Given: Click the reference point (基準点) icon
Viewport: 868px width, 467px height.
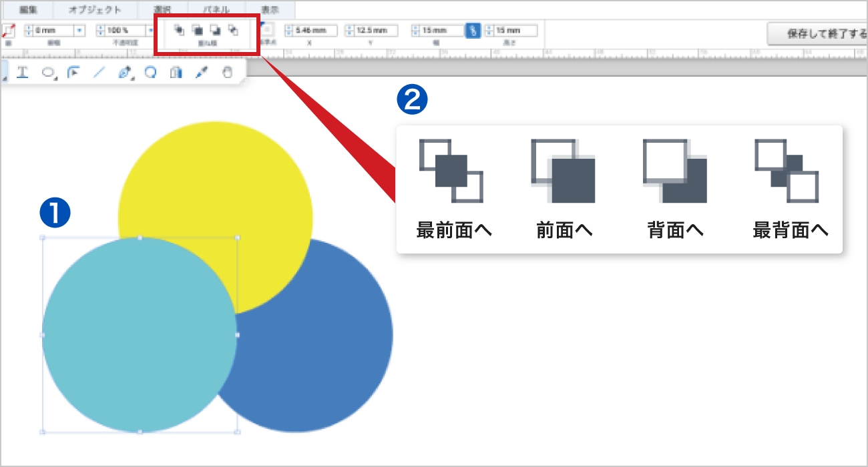Looking at the screenshot, I should pyautogui.click(x=267, y=30).
